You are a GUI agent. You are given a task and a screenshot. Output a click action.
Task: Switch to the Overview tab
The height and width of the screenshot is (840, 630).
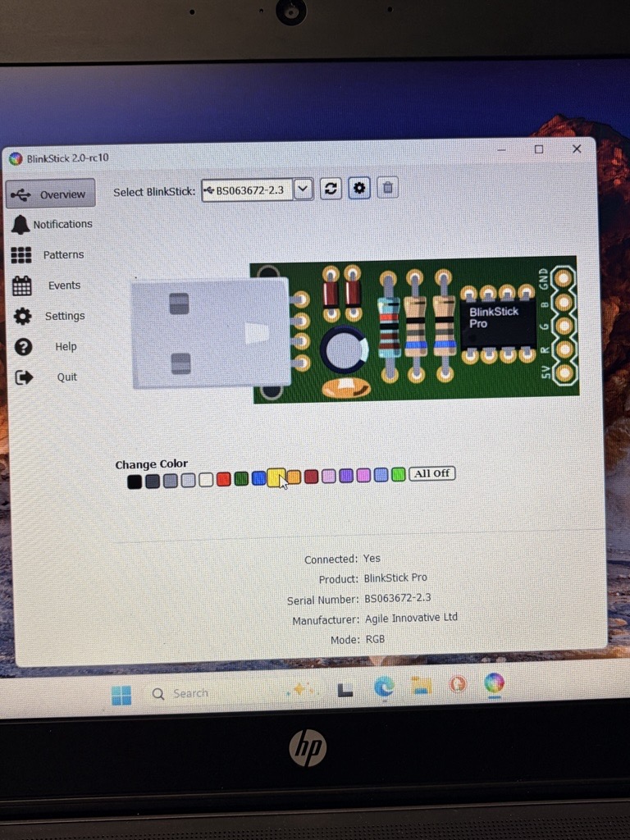click(51, 194)
